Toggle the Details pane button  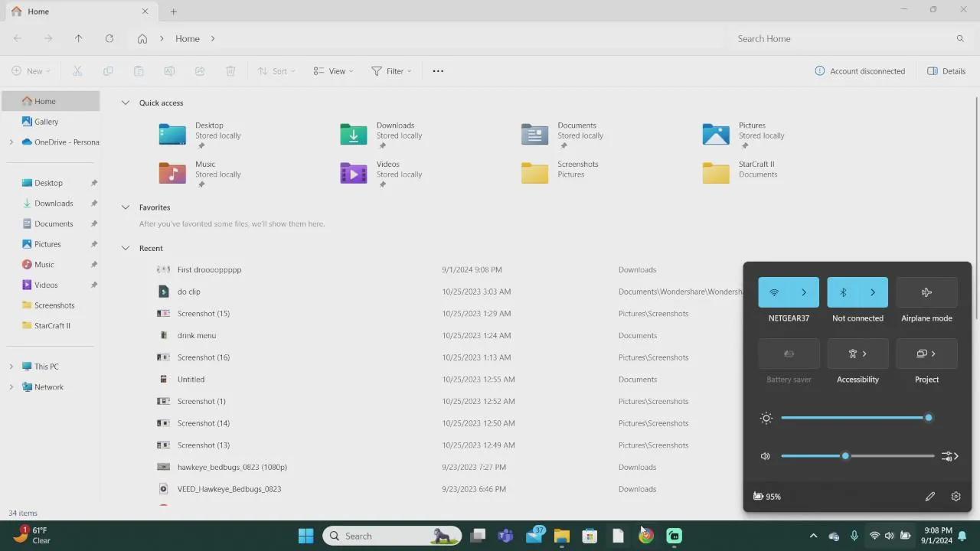(x=946, y=71)
